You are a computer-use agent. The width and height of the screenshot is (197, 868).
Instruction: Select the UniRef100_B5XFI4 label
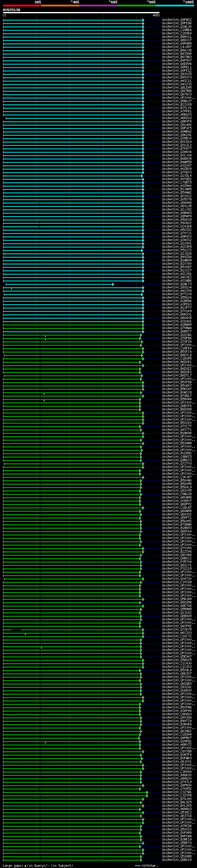pyautogui.click(x=177, y=352)
